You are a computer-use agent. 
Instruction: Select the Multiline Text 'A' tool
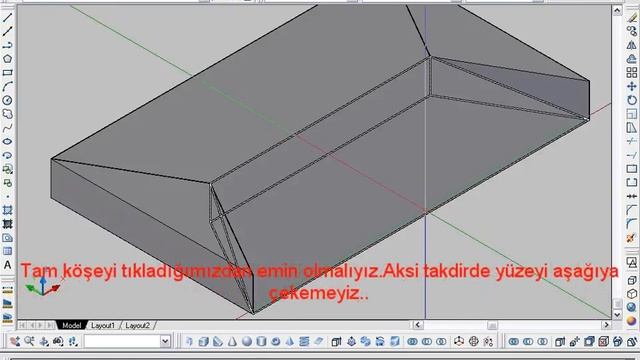pos(7,265)
